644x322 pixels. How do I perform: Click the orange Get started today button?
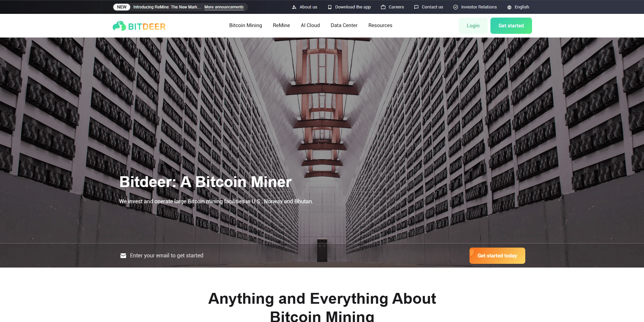497,256
